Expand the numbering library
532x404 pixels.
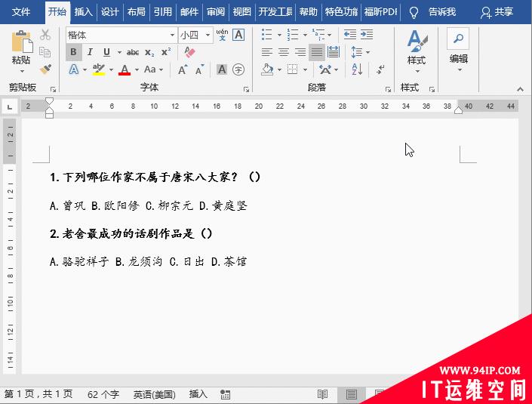point(305,35)
